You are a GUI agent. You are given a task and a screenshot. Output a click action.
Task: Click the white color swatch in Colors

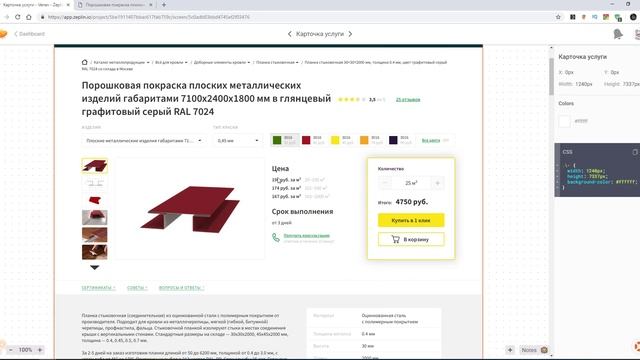coord(564,121)
